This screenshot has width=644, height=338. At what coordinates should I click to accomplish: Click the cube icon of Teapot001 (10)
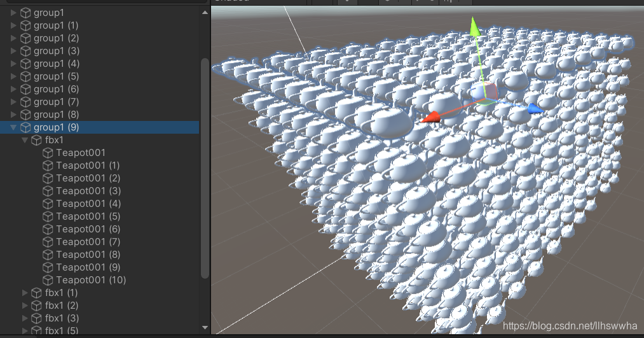[48, 281]
